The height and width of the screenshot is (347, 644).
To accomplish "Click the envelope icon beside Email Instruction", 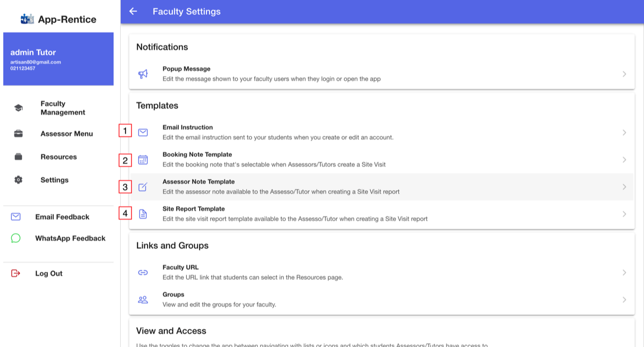I will [x=143, y=133].
